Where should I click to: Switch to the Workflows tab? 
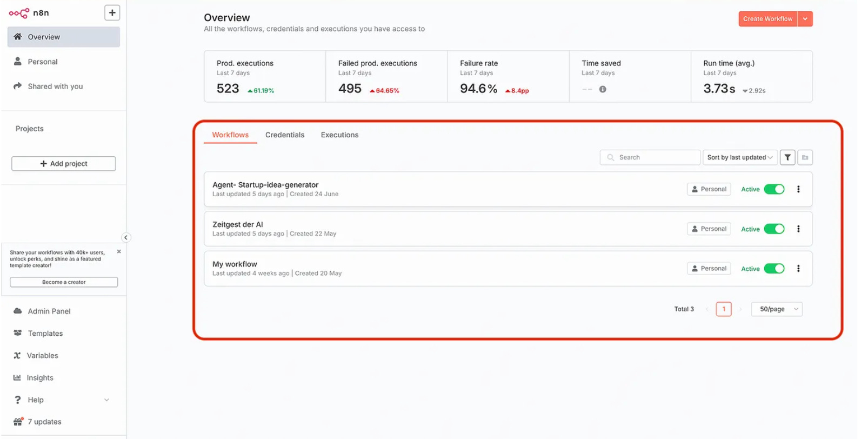click(230, 135)
